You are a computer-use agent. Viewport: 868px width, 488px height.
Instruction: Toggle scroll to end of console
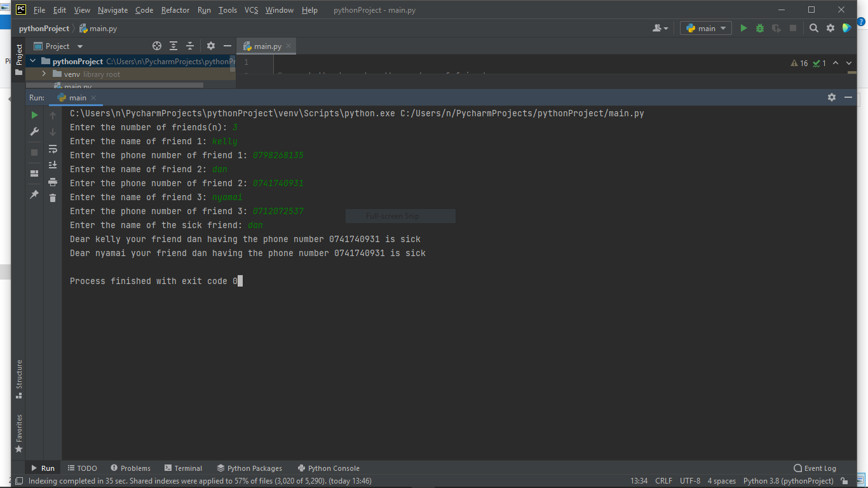click(53, 165)
